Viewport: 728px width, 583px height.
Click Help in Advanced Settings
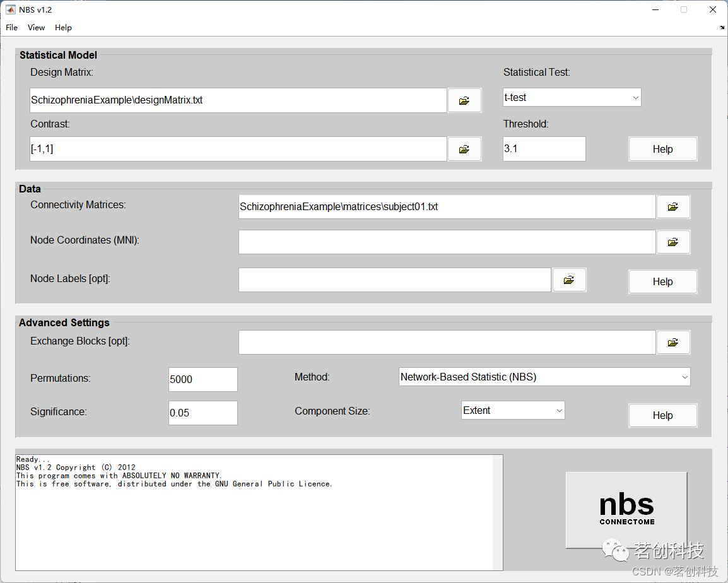click(x=662, y=415)
